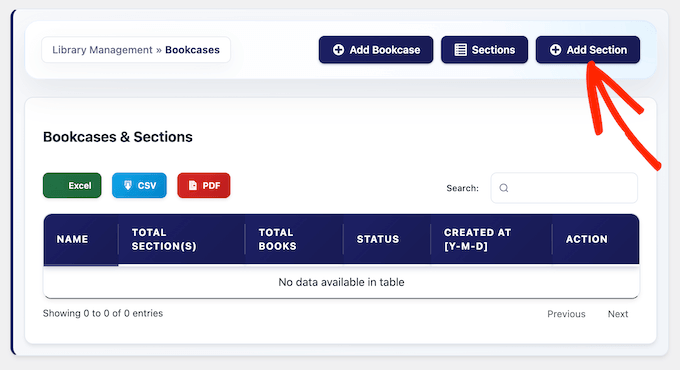Focus the Search input field
The height and width of the screenshot is (370, 680).
(564, 188)
